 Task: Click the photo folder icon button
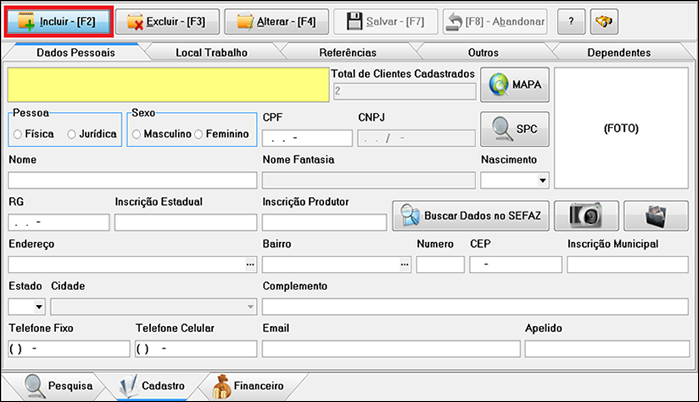click(655, 215)
